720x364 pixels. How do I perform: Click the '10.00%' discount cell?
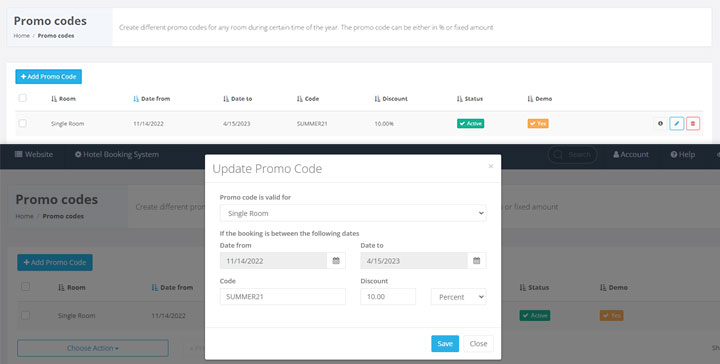(x=384, y=124)
